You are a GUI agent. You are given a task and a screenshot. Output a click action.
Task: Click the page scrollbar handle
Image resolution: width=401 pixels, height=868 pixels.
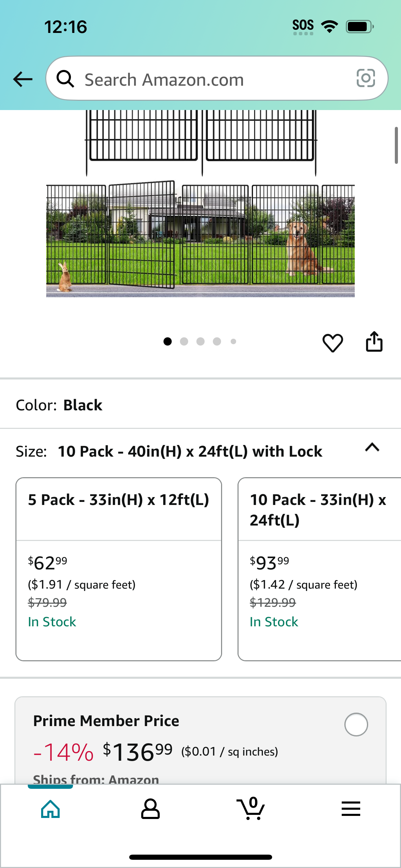(x=396, y=145)
